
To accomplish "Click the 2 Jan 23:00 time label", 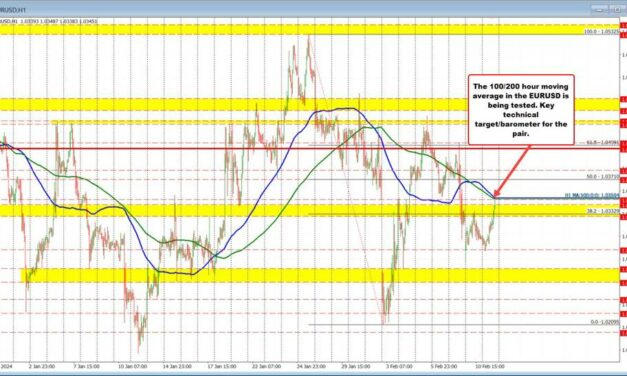I will point(42,366).
